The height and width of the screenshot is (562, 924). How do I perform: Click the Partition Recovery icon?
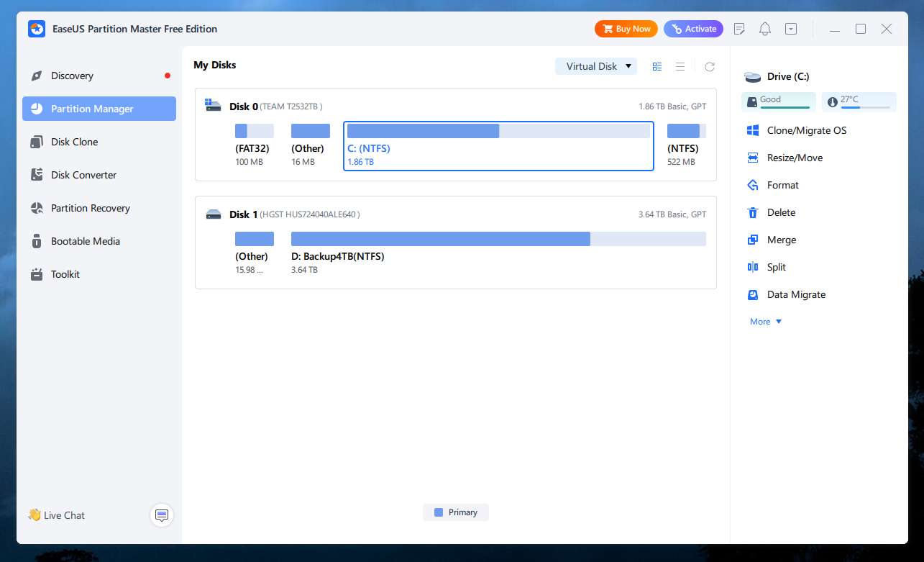coord(37,208)
